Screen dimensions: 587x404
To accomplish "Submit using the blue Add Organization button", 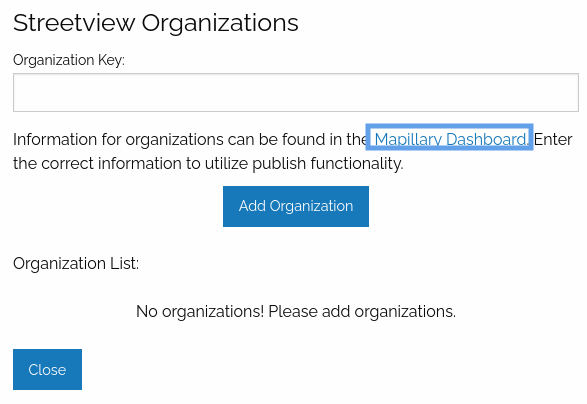I will [x=296, y=206].
